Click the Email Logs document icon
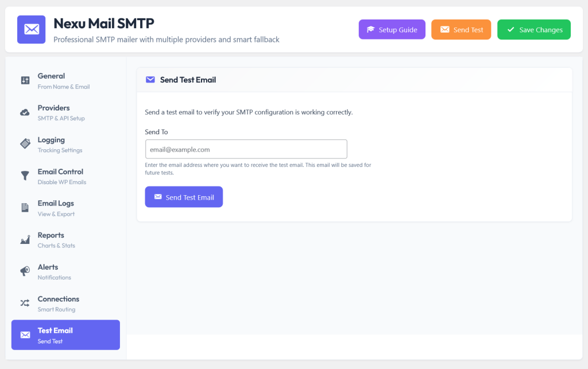The height and width of the screenshot is (369, 588). [25, 208]
